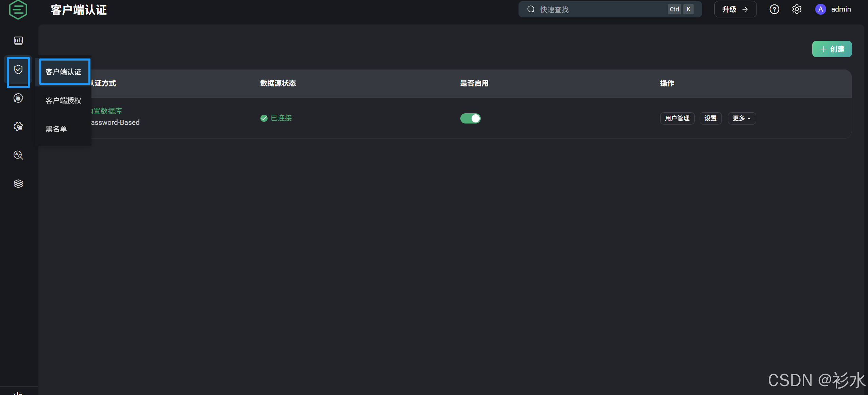Open the management gear sidebar icon
This screenshot has width=868, height=395.
(18, 127)
